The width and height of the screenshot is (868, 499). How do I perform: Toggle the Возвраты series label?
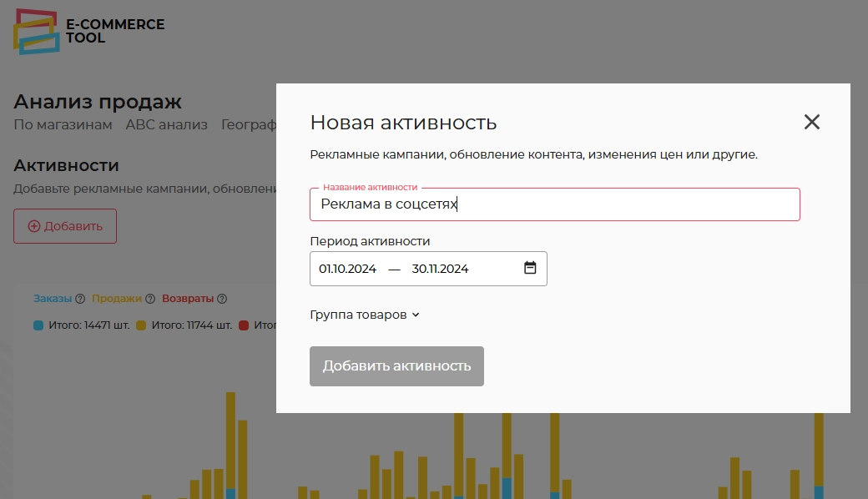188,299
